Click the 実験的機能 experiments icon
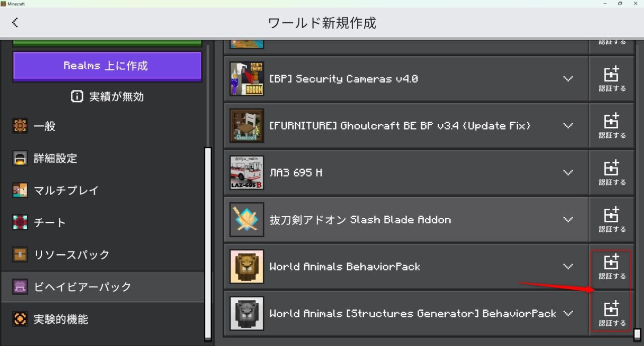The height and width of the screenshot is (346, 644). (x=20, y=319)
